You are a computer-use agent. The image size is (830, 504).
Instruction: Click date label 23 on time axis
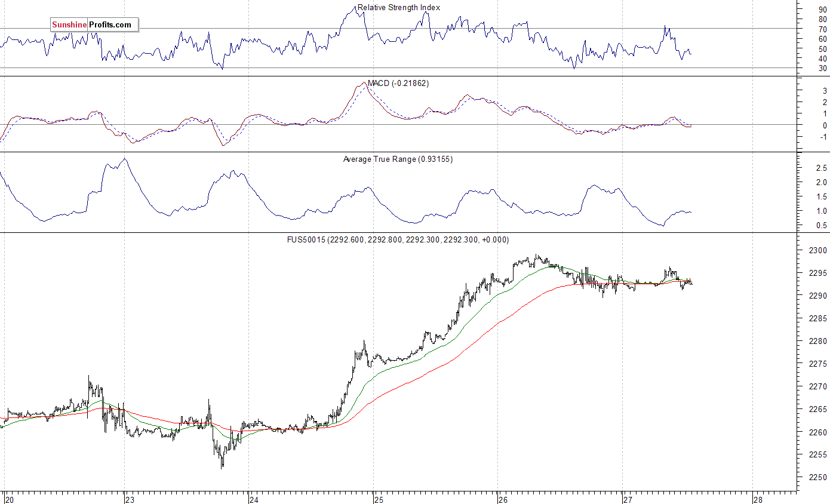pos(130,499)
